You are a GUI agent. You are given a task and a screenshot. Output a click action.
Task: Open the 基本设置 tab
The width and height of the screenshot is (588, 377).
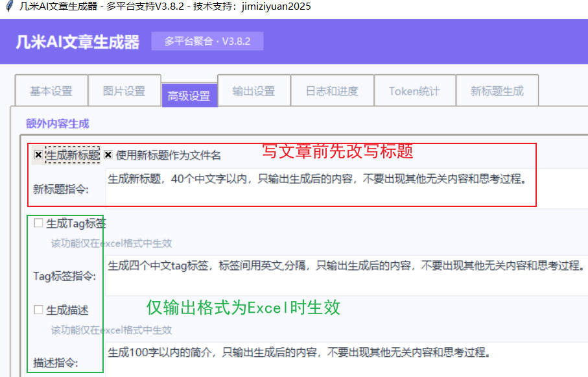(51, 91)
